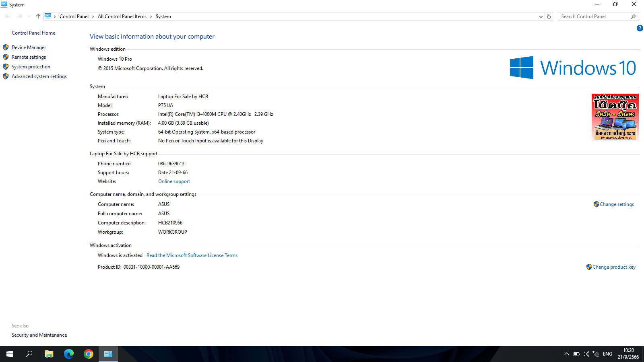
Task: Click shield icon next to System protection
Action: tap(6, 67)
